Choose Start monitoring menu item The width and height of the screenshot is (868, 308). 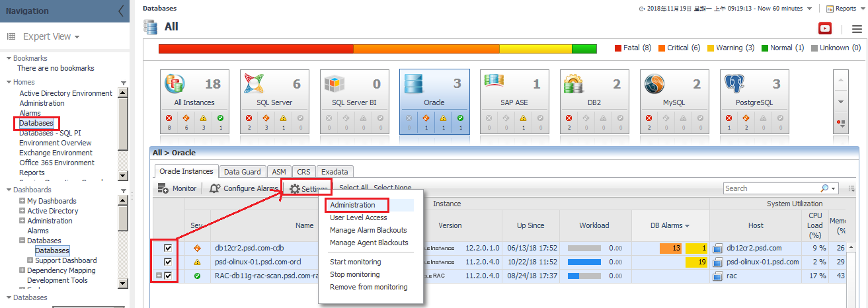[355, 262]
